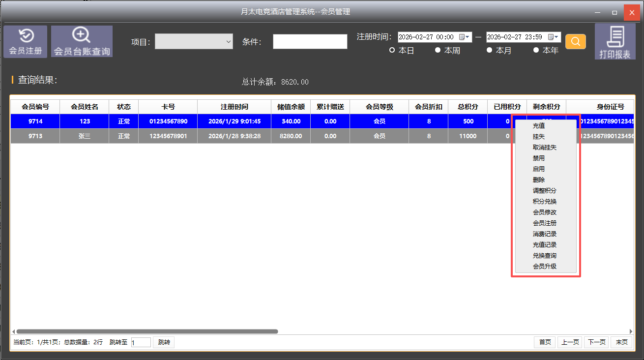
Task: Click the 跳转 button
Action: [x=164, y=342]
